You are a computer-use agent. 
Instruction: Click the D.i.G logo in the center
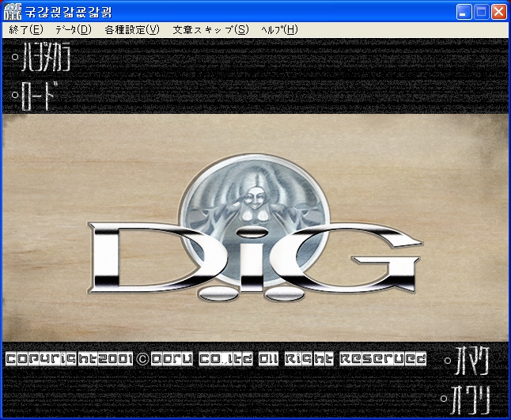(255, 227)
